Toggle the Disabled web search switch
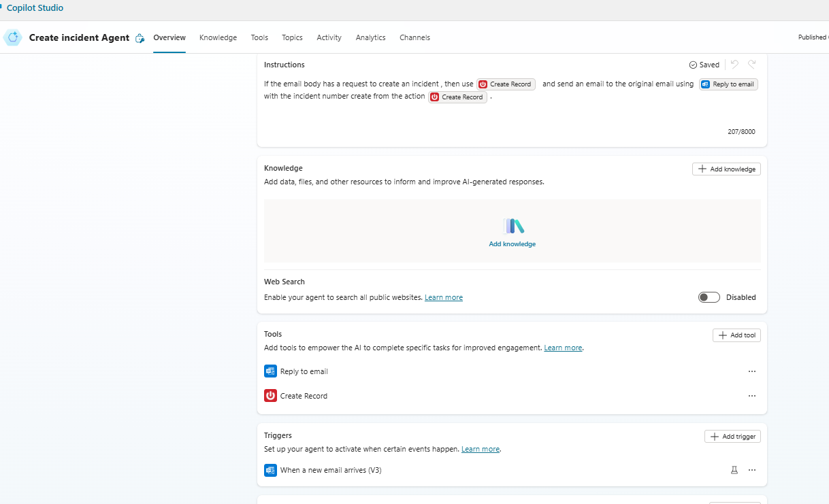The height and width of the screenshot is (504, 829). tap(709, 297)
